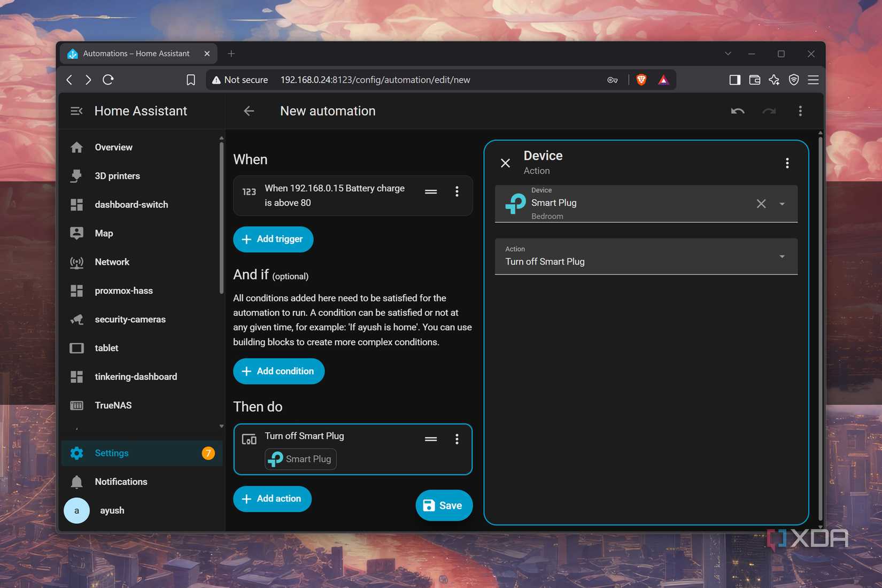Redo the automation change

pyautogui.click(x=769, y=111)
